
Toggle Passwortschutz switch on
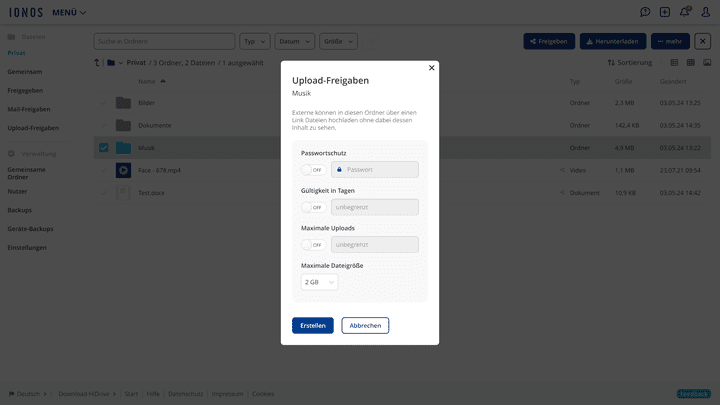(314, 170)
